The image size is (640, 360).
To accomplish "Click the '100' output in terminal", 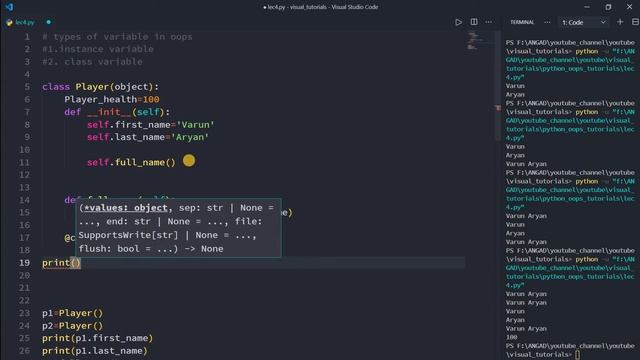I will (511, 337).
